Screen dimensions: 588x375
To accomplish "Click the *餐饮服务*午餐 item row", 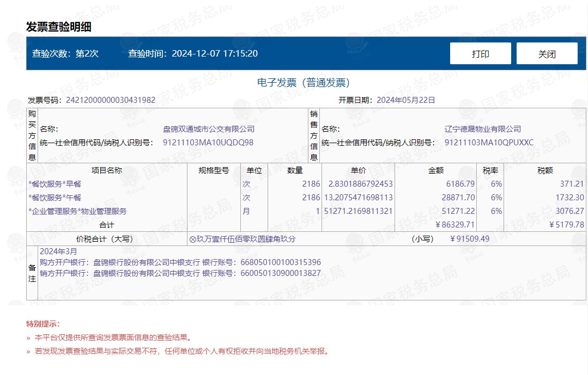I will point(306,198).
